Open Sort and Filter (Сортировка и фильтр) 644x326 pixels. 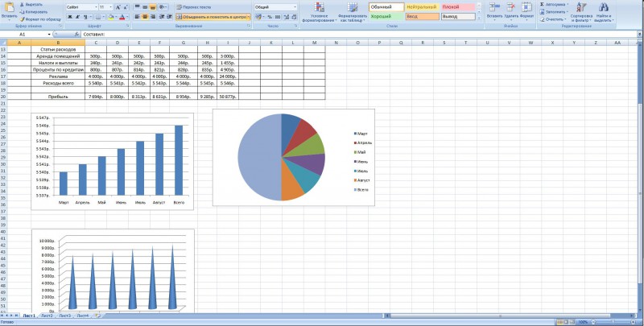coord(581,12)
